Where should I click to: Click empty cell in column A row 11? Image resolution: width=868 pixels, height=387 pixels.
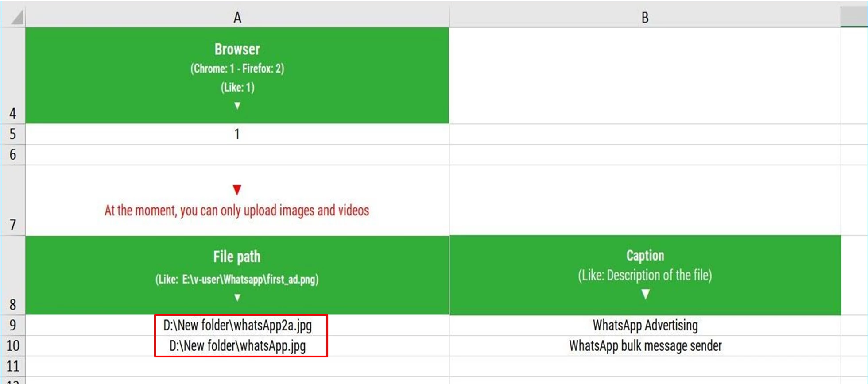[237, 366]
